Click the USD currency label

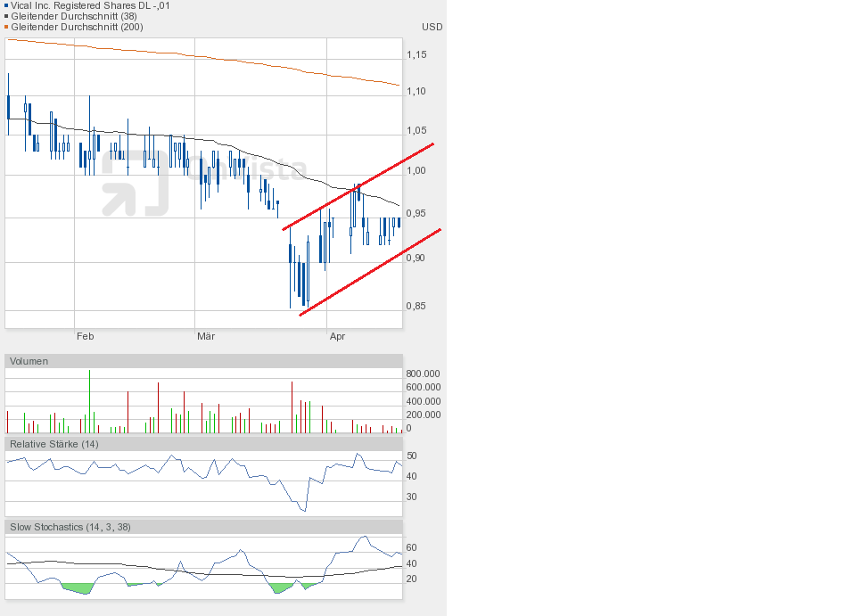click(432, 27)
